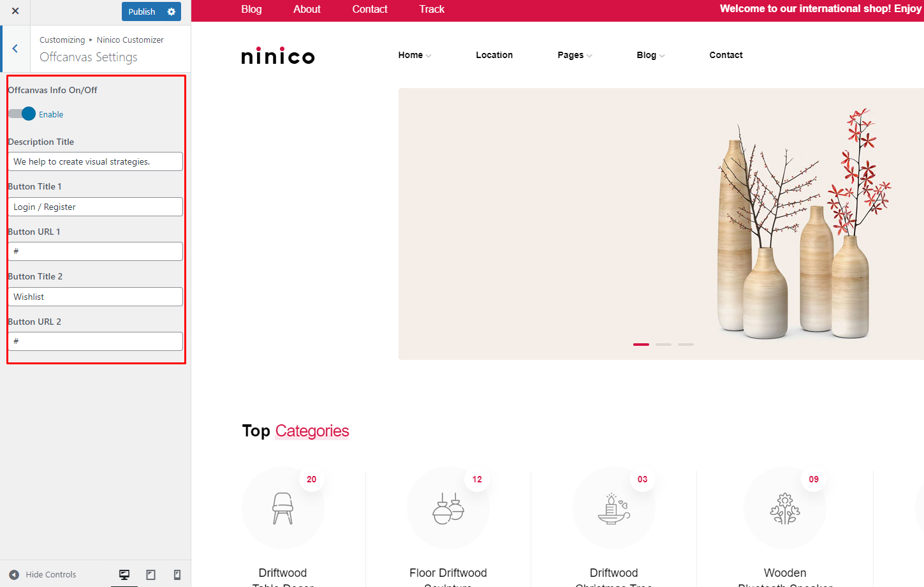Image resolution: width=924 pixels, height=587 pixels.
Task: Open the chair category icon with 20
Action: (x=283, y=508)
